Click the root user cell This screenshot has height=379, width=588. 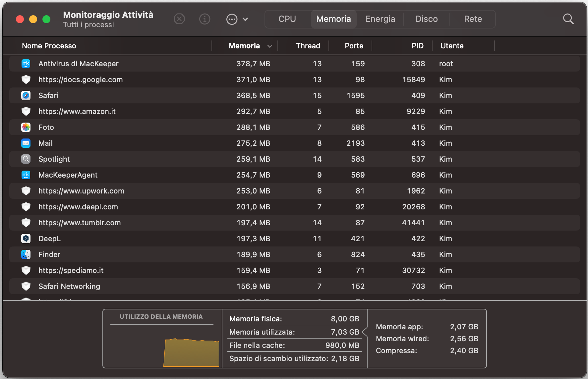coord(446,64)
